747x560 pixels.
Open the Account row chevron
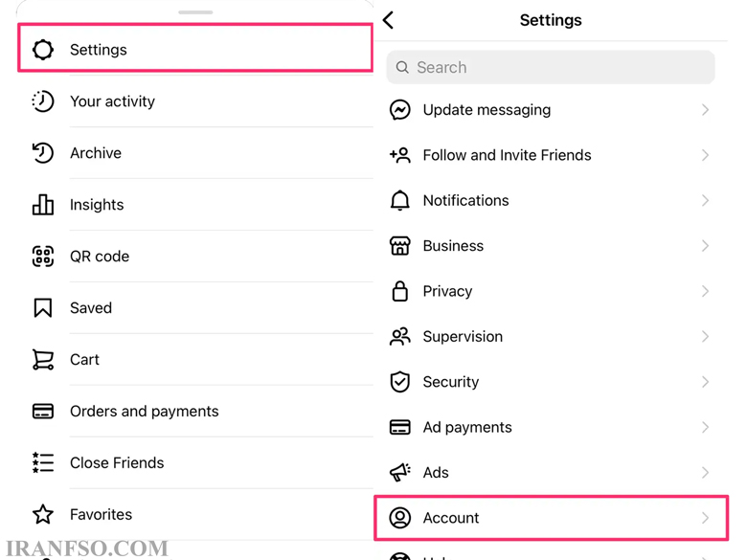click(706, 518)
